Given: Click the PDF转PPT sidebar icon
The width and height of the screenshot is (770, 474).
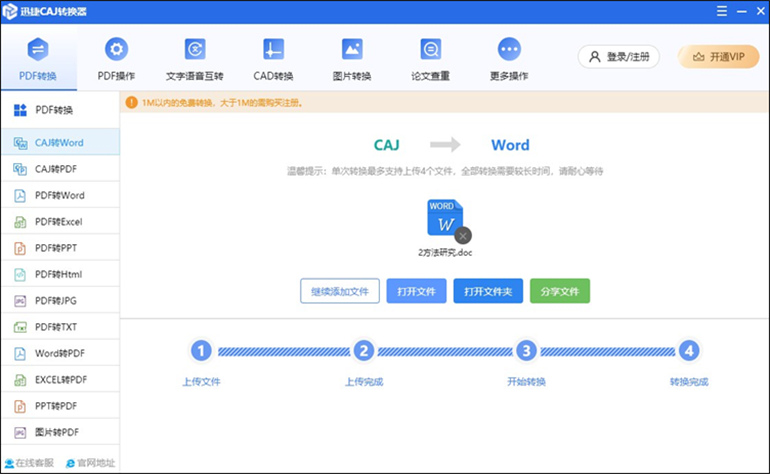Looking at the screenshot, I should tap(20, 248).
